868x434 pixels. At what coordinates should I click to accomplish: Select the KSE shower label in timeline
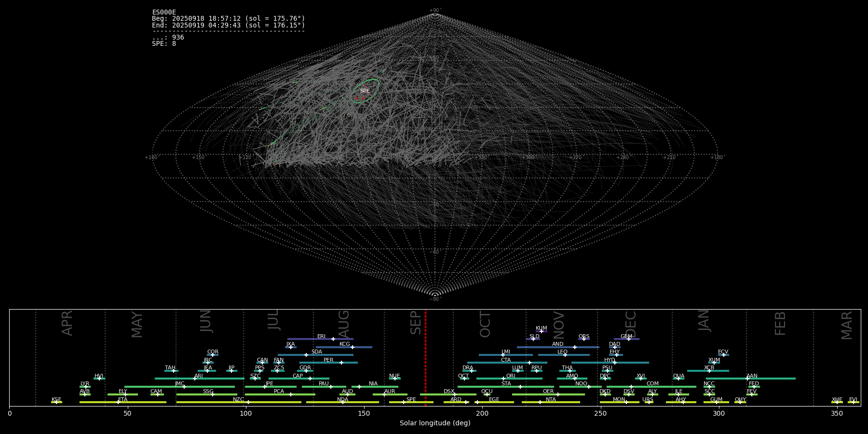click(x=56, y=400)
